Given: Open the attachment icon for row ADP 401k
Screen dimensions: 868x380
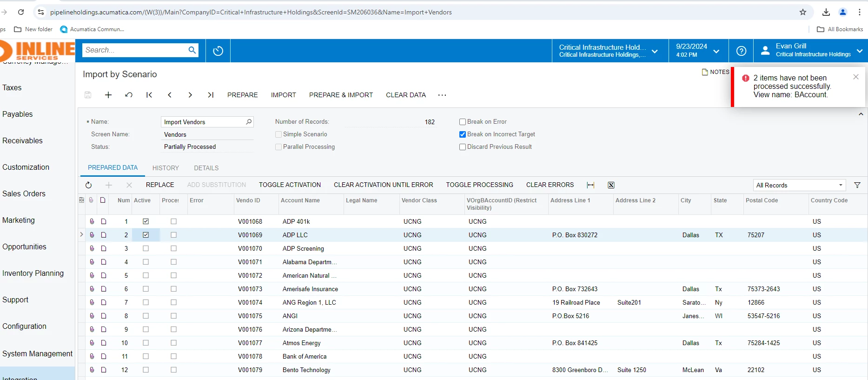Looking at the screenshot, I should click(92, 221).
